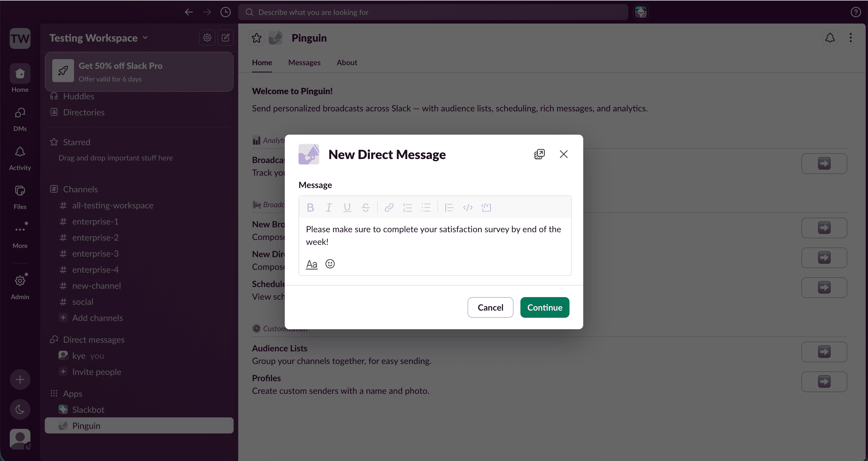Click the plus create button in rail
This screenshot has width=868, height=461.
(x=20, y=379)
